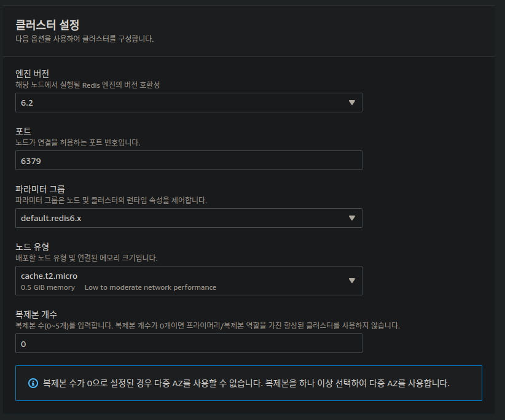Open the 노드 유형 dropdown cache.t2.micro
This screenshot has height=420, width=505.
click(189, 281)
